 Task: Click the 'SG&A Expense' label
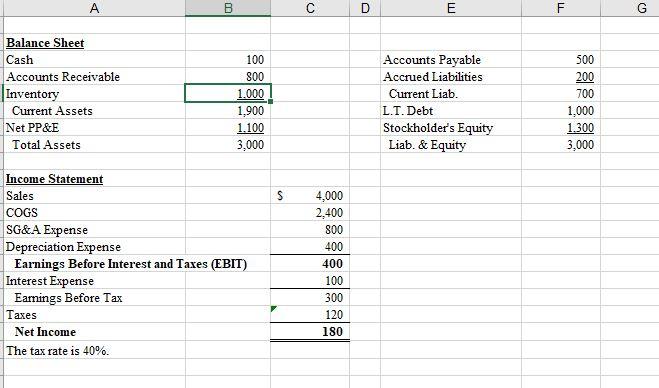click(x=47, y=230)
